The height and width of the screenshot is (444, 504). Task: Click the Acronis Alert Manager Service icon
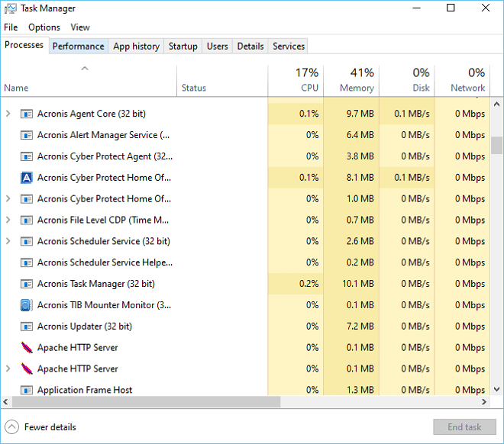click(x=27, y=135)
